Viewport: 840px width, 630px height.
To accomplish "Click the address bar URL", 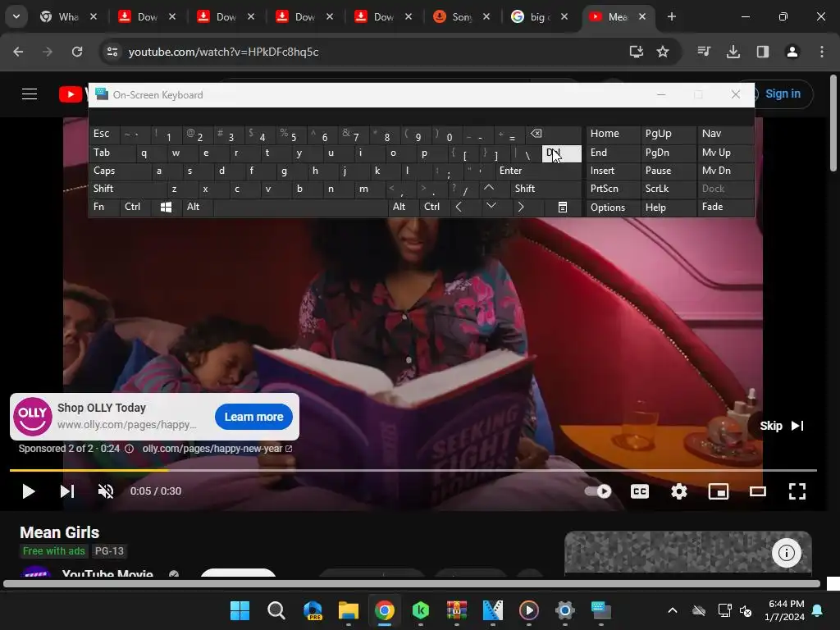I will tap(223, 52).
